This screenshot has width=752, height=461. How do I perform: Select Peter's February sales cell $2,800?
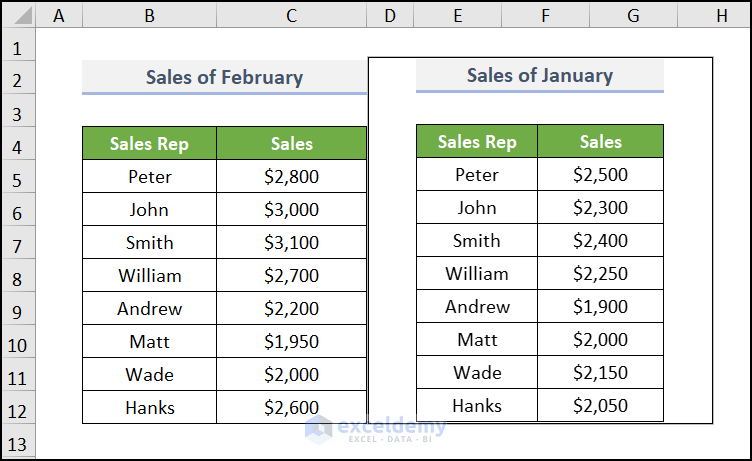(292, 176)
